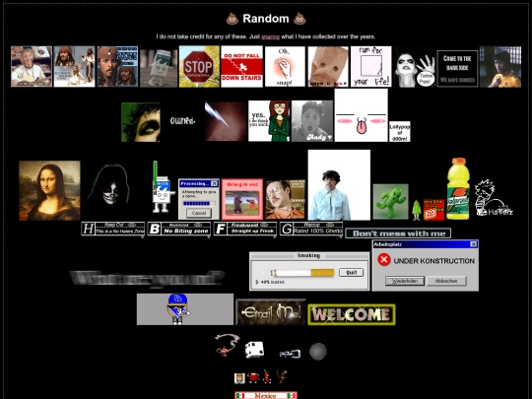Click the mustached man with glasses image
Viewport: 532px width, 399px height.
[x=286, y=199]
